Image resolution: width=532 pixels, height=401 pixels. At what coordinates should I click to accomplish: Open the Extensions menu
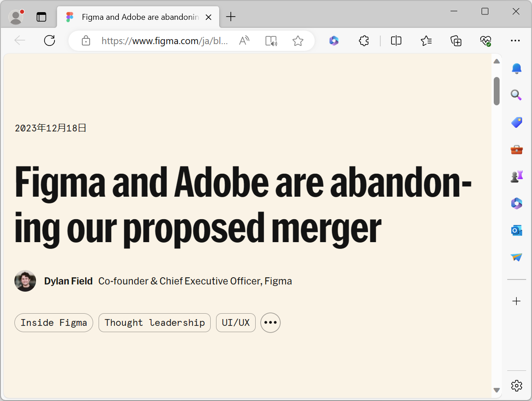364,41
